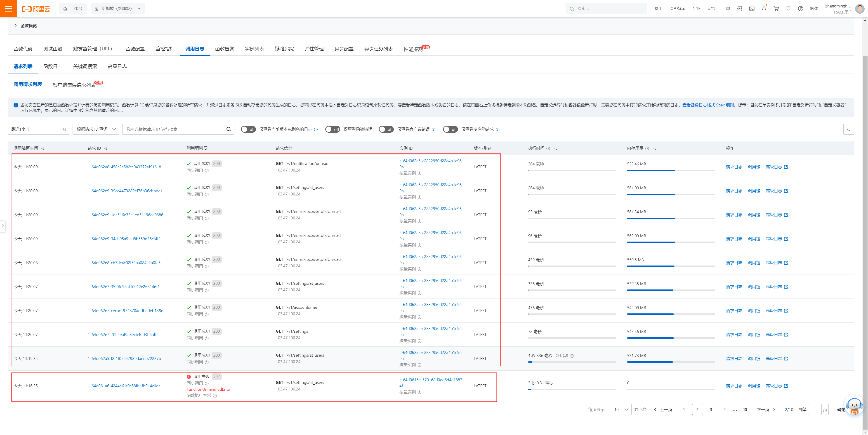Open the help question mark icon

point(801,9)
